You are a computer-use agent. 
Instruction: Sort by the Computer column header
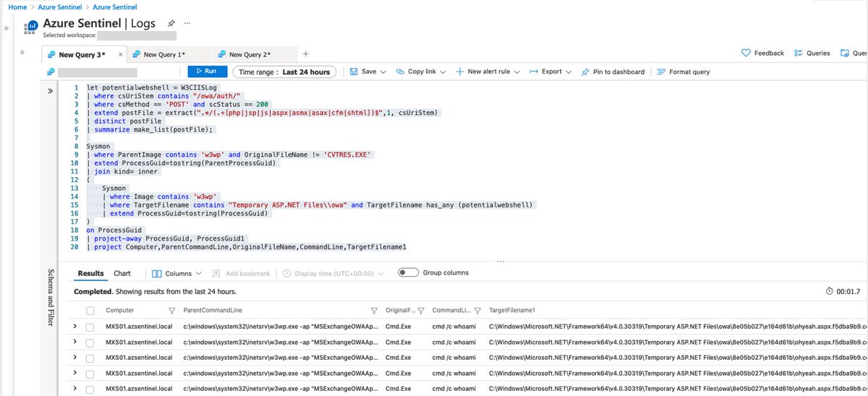click(x=119, y=311)
